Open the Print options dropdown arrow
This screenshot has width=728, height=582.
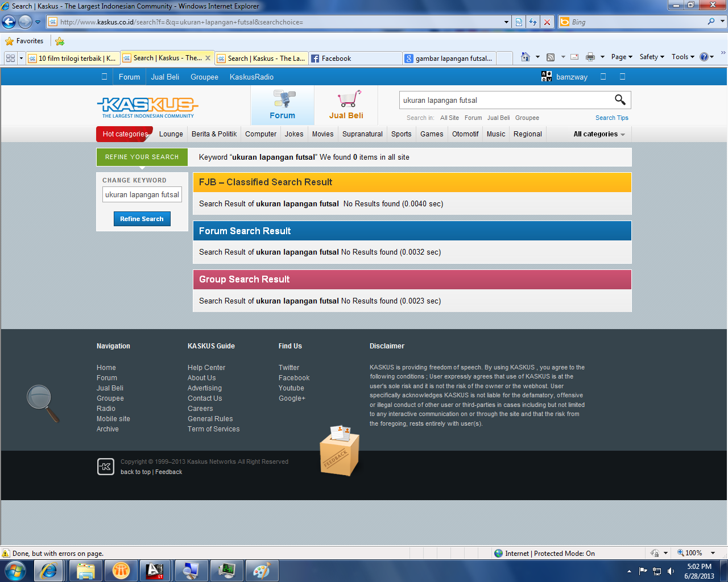click(602, 57)
